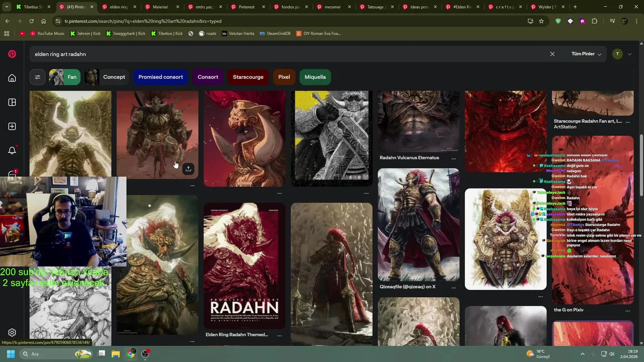Open the media control music icon
Screen dimensions: 644x362
(612, 21)
